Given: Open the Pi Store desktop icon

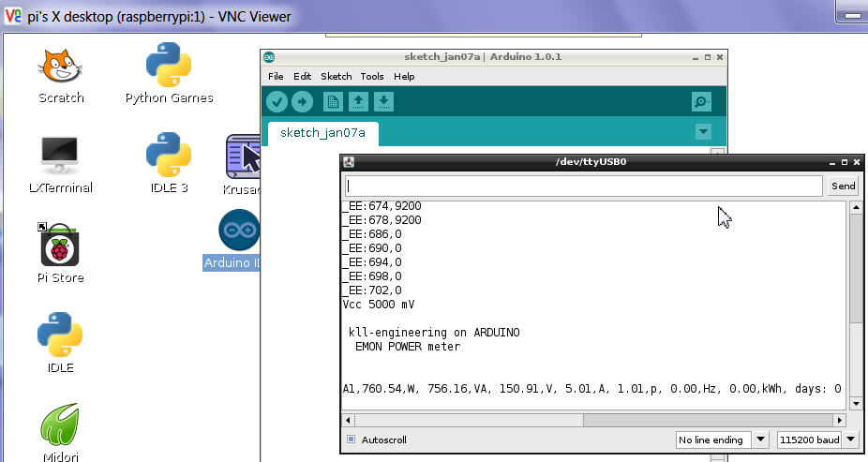Looking at the screenshot, I should point(61,253).
